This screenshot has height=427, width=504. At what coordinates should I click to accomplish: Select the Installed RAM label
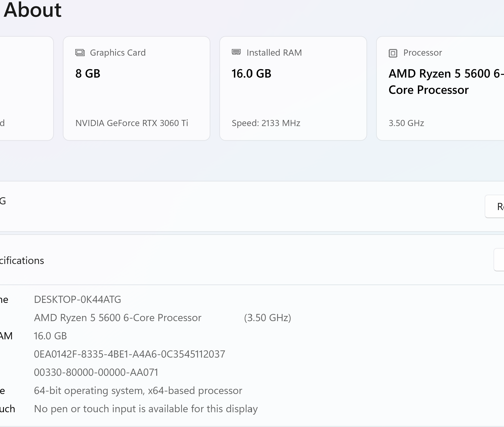click(274, 53)
